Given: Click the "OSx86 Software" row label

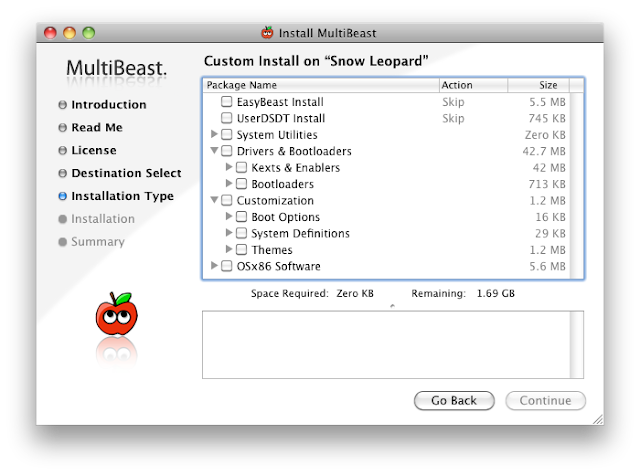Looking at the screenshot, I should point(278,266).
